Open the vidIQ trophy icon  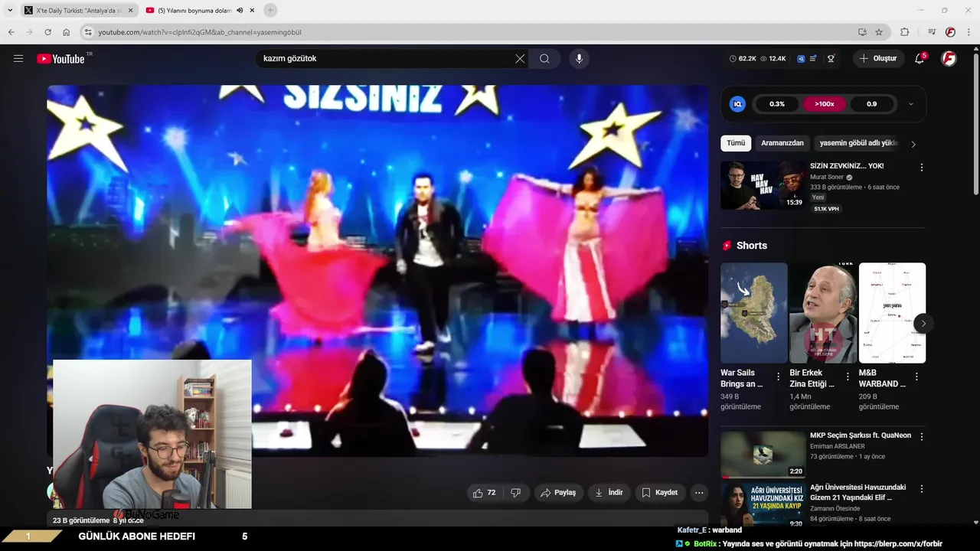tap(831, 58)
